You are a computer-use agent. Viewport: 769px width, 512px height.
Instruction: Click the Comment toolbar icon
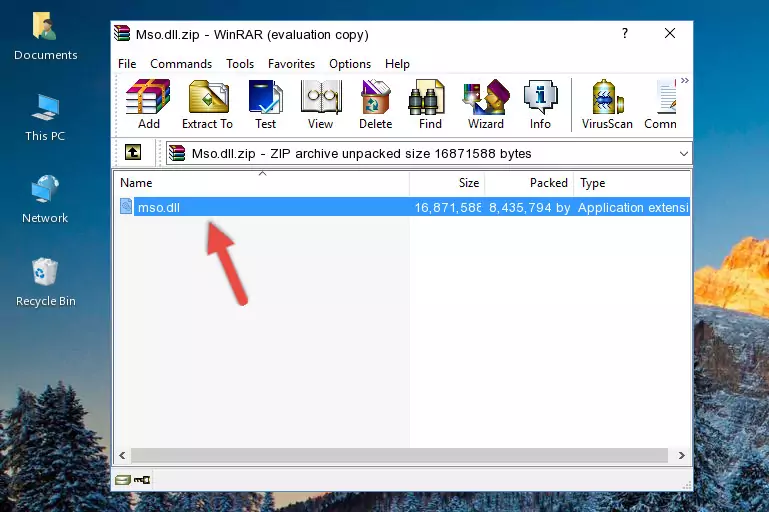(x=661, y=104)
